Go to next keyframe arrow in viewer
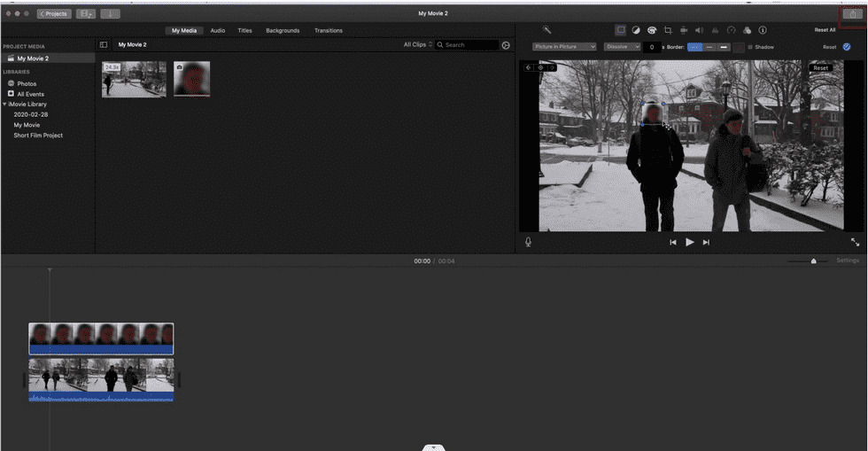 tap(552, 67)
